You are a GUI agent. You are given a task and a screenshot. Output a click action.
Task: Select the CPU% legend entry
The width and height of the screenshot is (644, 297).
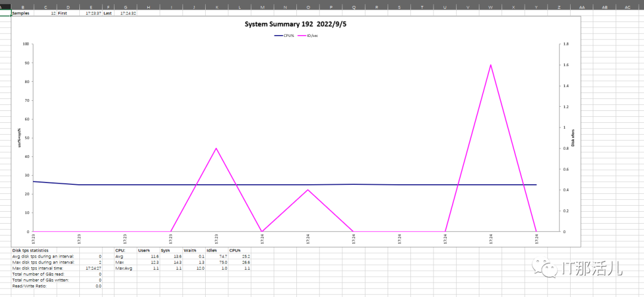click(x=284, y=36)
